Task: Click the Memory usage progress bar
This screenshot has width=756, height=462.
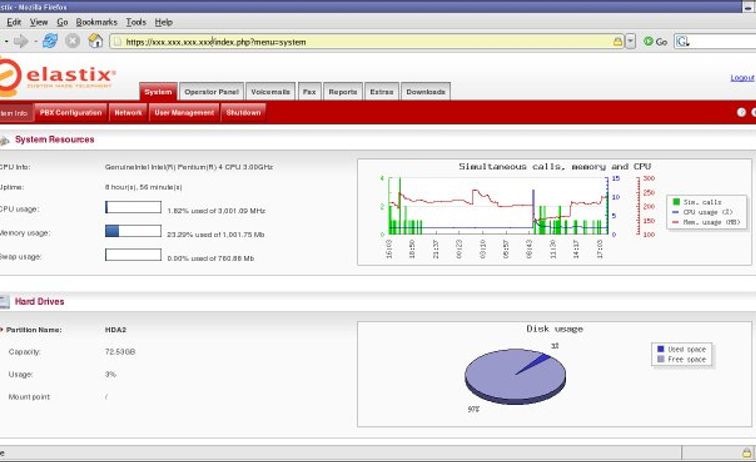Action: [x=133, y=231]
